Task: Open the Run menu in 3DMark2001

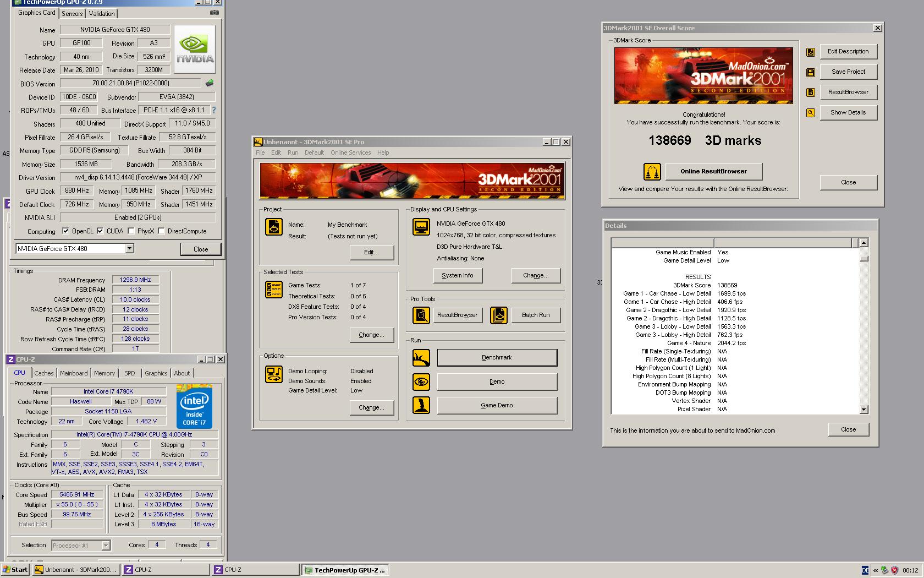Action: coord(293,152)
